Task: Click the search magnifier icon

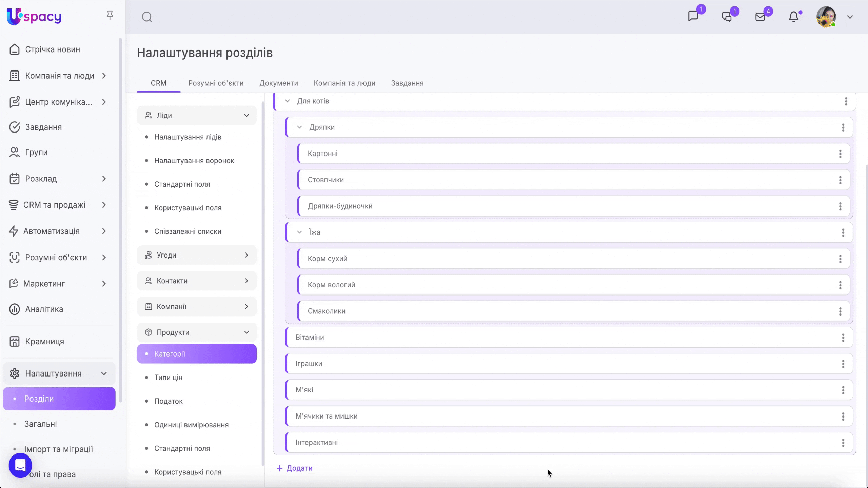Action: [x=147, y=17]
